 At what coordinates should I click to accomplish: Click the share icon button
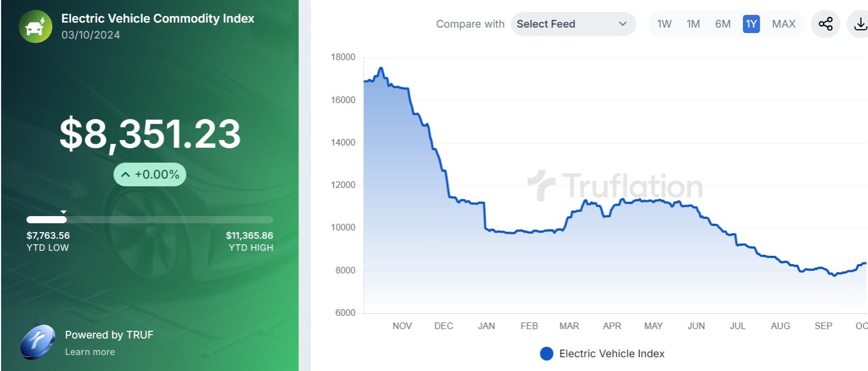(825, 24)
